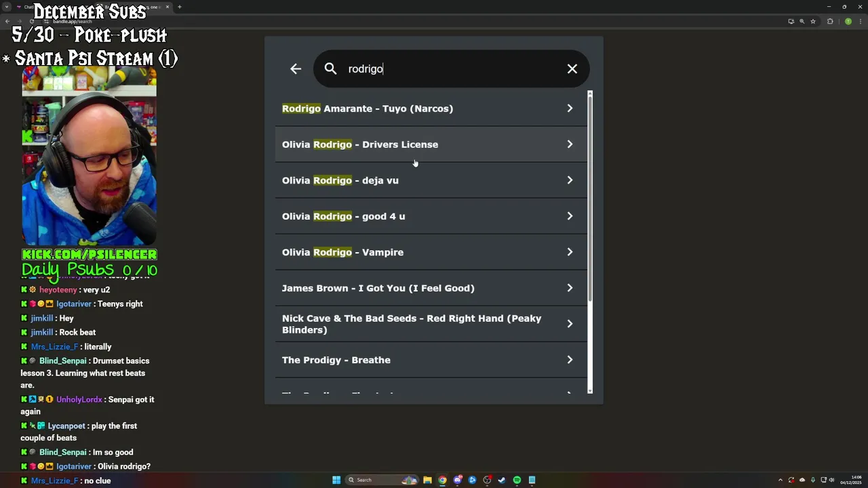Click the zoom magnifier icon in the address bar
This screenshot has width=868, height=488.
click(802, 21)
